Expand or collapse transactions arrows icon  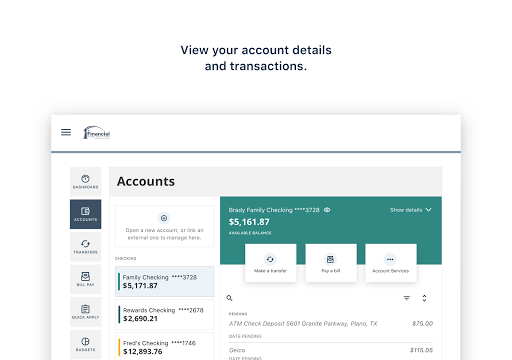pyautogui.click(x=424, y=298)
